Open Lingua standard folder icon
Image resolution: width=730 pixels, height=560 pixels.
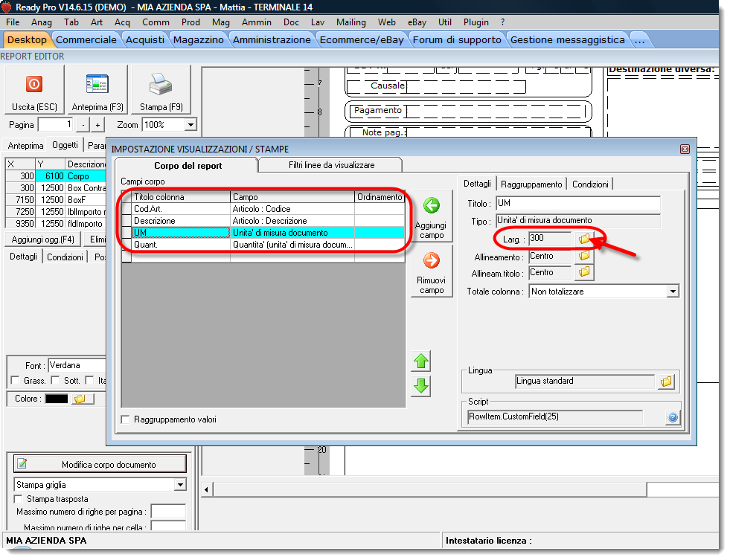[666, 382]
